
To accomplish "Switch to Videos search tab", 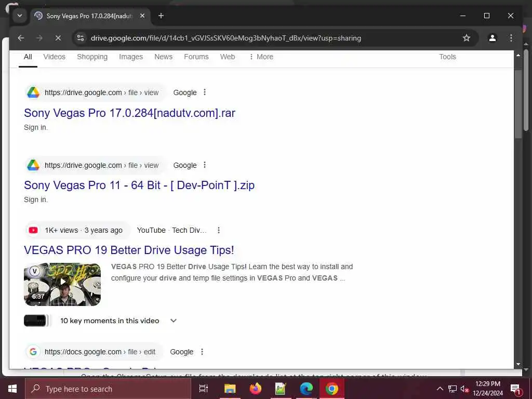I will [54, 57].
